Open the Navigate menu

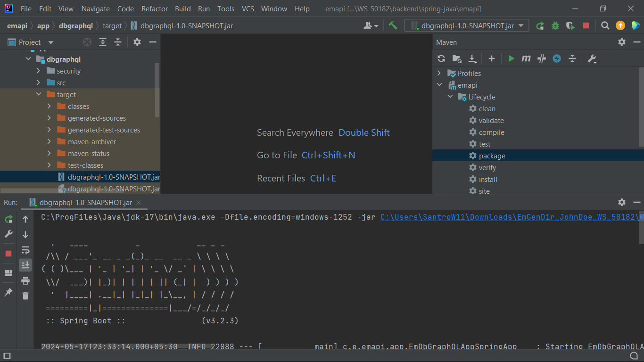(95, 9)
